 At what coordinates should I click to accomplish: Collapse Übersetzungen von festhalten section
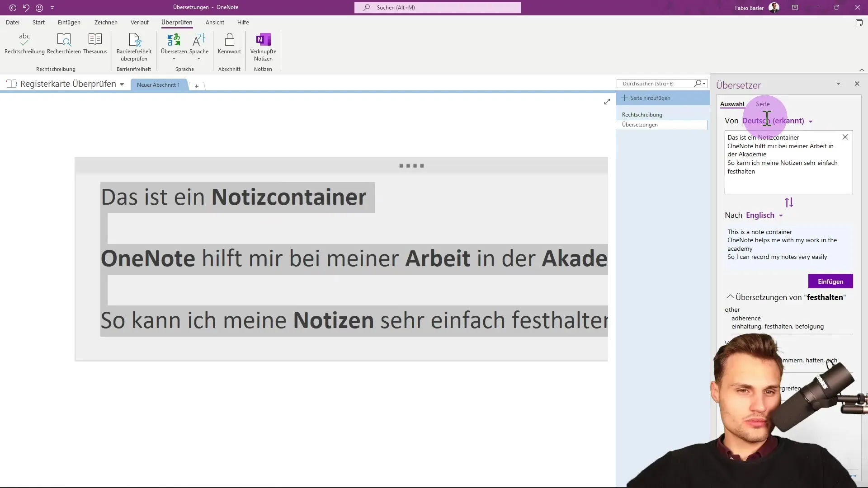click(x=730, y=297)
